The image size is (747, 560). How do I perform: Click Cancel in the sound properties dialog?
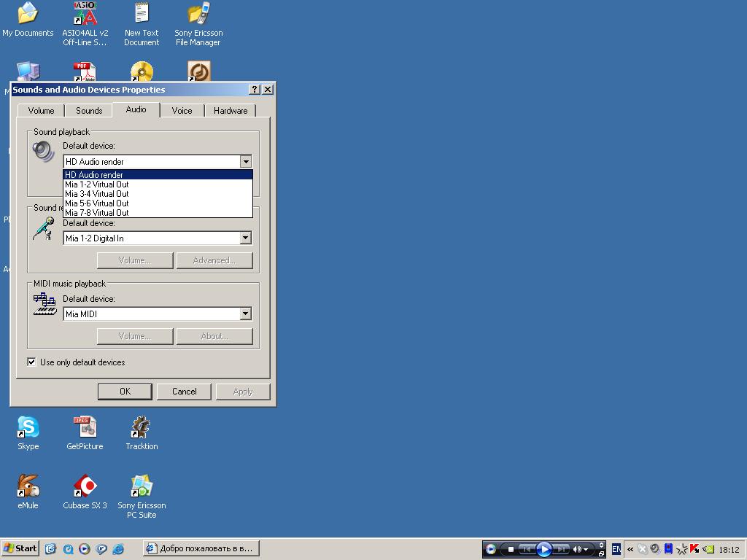pyautogui.click(x=185, y=392)
